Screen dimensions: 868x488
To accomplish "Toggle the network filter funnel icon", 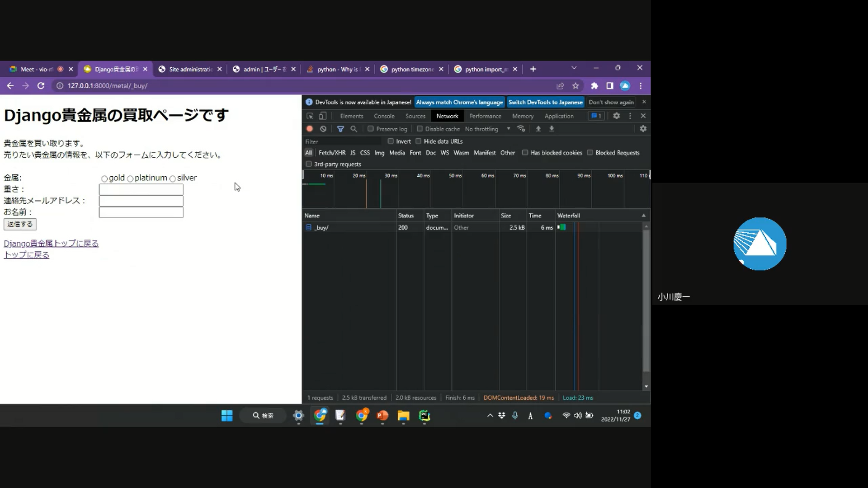I will point(340,129).
